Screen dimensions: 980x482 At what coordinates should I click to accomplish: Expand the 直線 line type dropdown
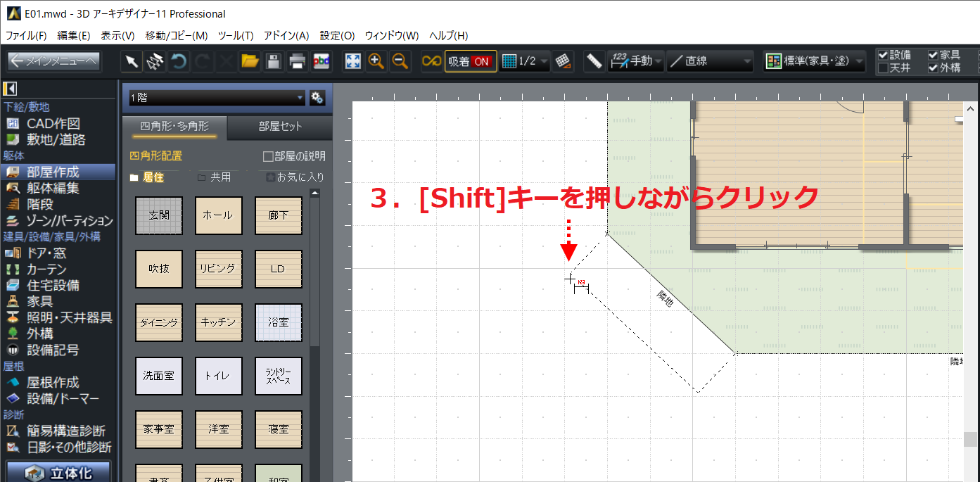tap(710, 61)
